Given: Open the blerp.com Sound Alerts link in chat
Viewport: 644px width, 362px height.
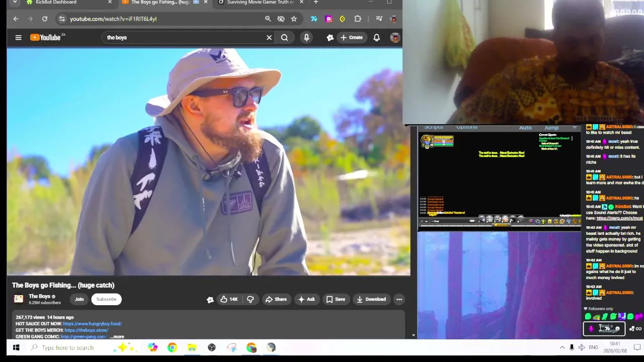Looking at the screenshot, I should pyautogui.click(x=619, y=218).
